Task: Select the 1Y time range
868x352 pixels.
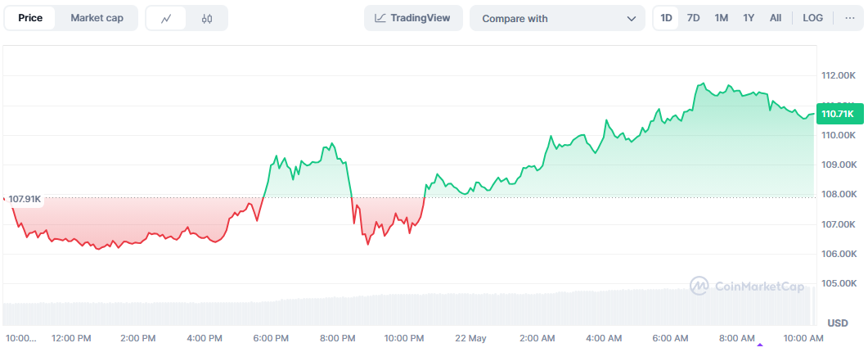Action: tap(749, 18)
